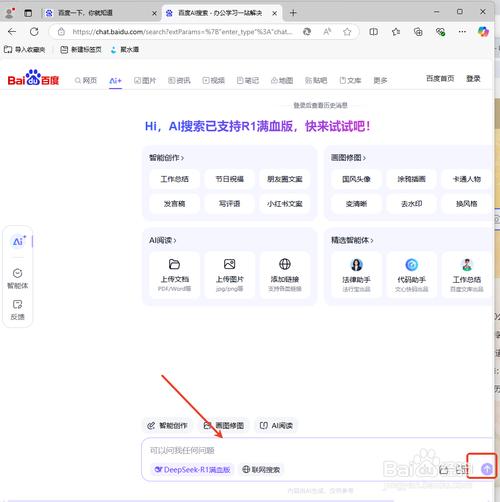Click the 上传图片 image card
Viewport: 500px width, 502px height.
point(229,275)
